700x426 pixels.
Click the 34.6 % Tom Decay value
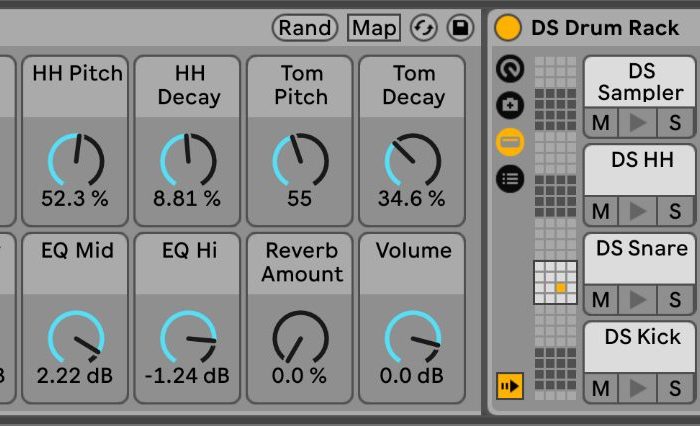tap(412, 198)
